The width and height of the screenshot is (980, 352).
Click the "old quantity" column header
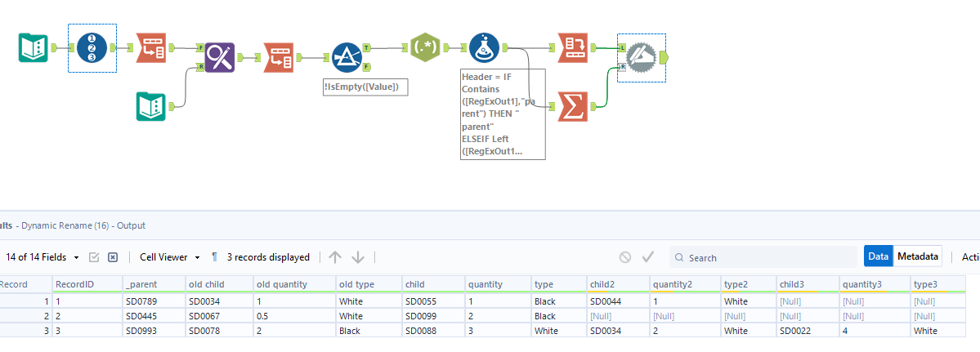(x=281, y=284)
